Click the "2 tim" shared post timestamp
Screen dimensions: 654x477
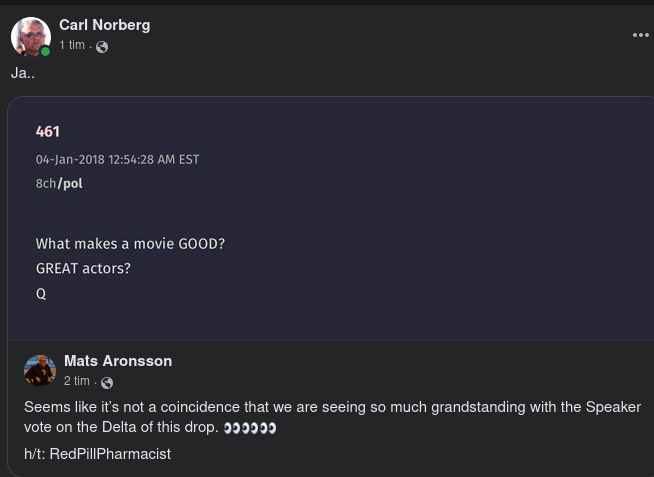[77, 381]
